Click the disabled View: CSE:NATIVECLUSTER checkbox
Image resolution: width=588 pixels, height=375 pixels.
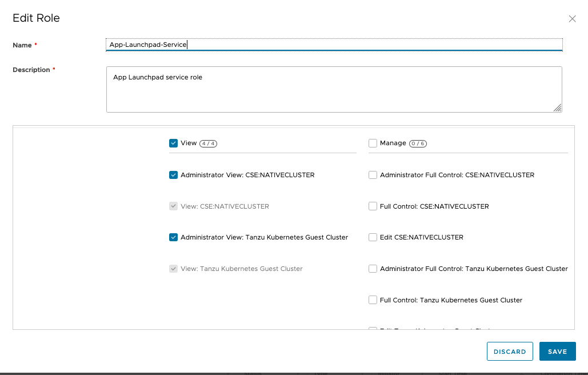(173, 206)
